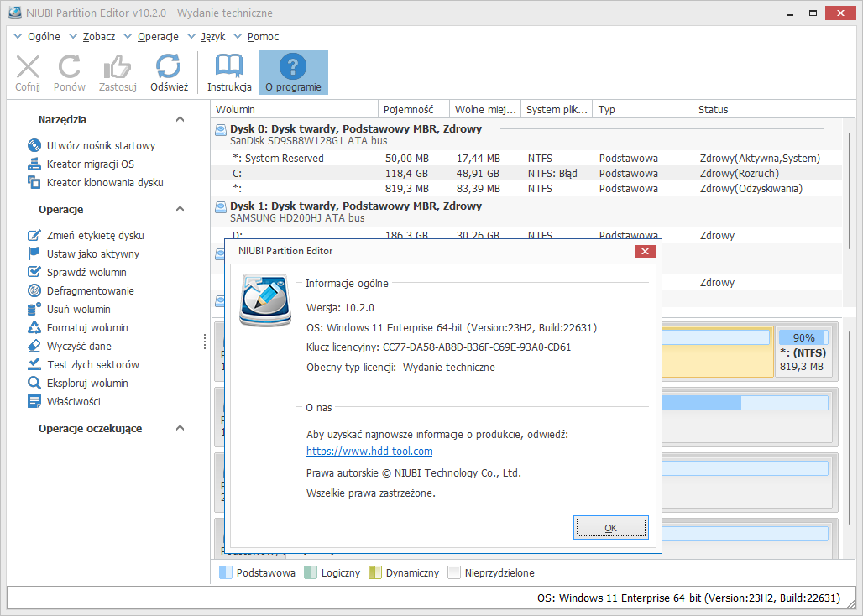The image size is (863, 616).
Task: Sort by the System plik... column header
Action: [x=556, y=109]
